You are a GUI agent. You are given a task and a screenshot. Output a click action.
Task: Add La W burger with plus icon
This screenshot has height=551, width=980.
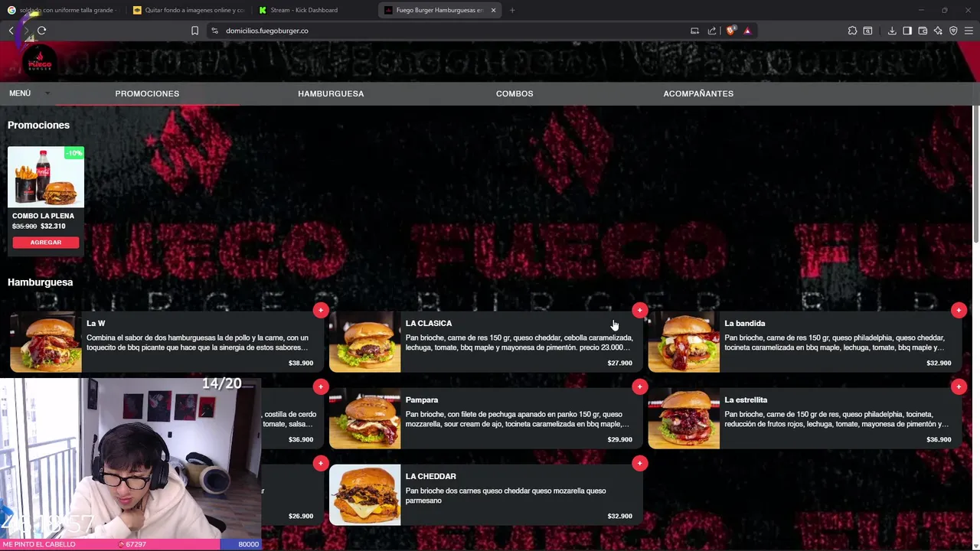[x=321, y=310]
